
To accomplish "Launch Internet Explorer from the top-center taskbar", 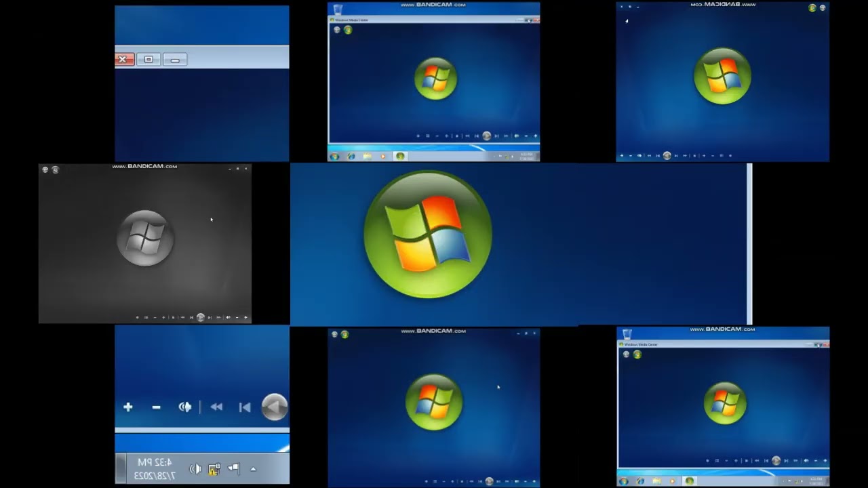I will point(351,157).
